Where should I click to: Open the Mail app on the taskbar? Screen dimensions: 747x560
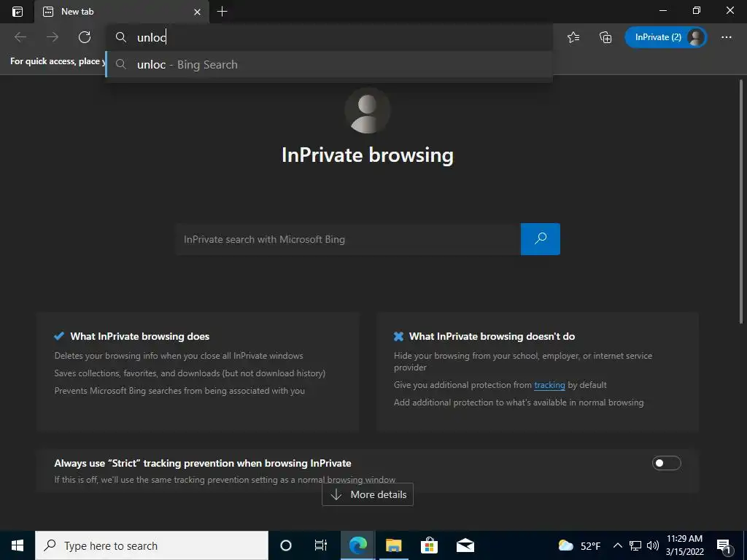click(x=465, y=545)
